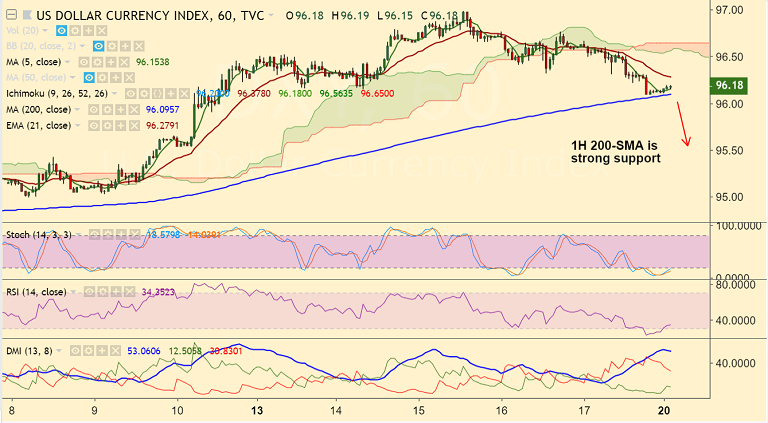Screen dimensions: 768x423
Task: Expand dropdown arrow next to MA (5, close)
Action: coord(68,62)
